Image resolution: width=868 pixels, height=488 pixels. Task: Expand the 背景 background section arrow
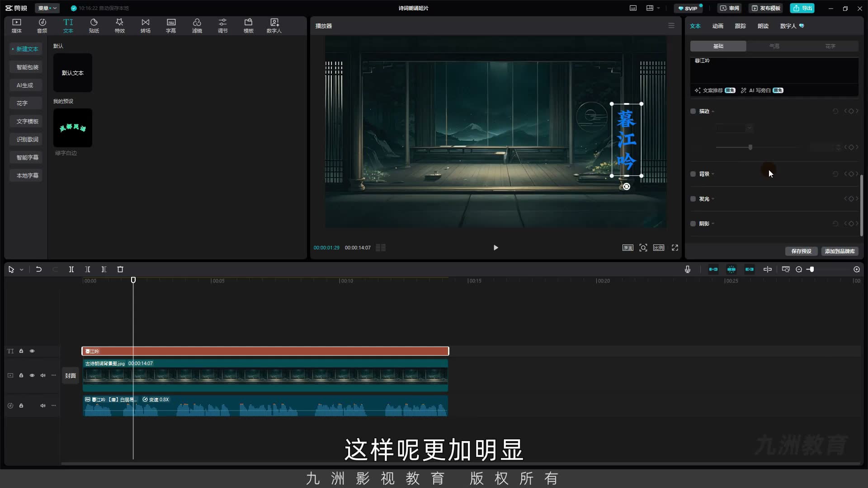click(713, 174)
